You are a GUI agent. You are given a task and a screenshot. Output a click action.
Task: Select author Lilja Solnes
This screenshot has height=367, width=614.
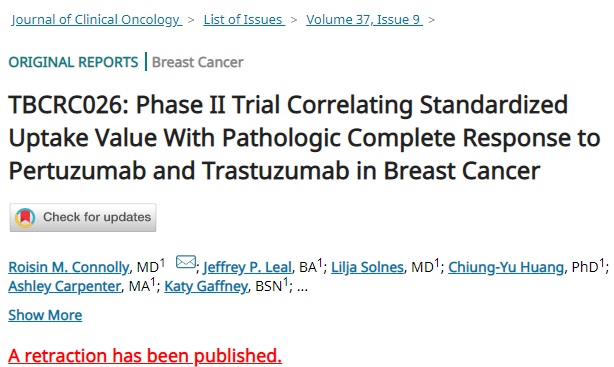pos(367,267)
